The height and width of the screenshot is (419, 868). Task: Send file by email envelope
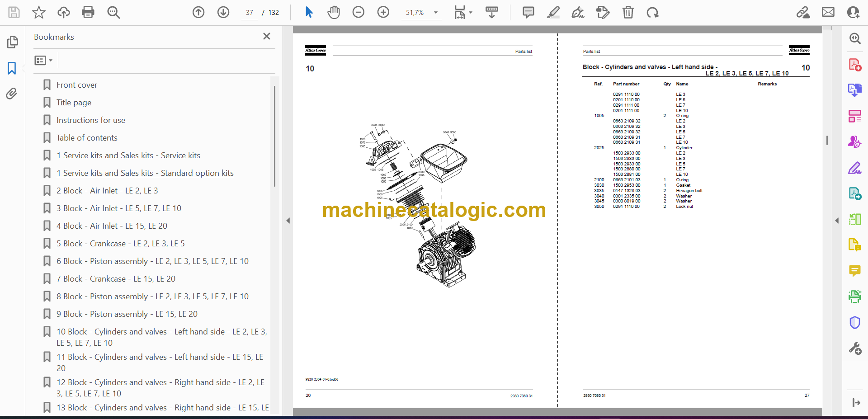(828, 12)
